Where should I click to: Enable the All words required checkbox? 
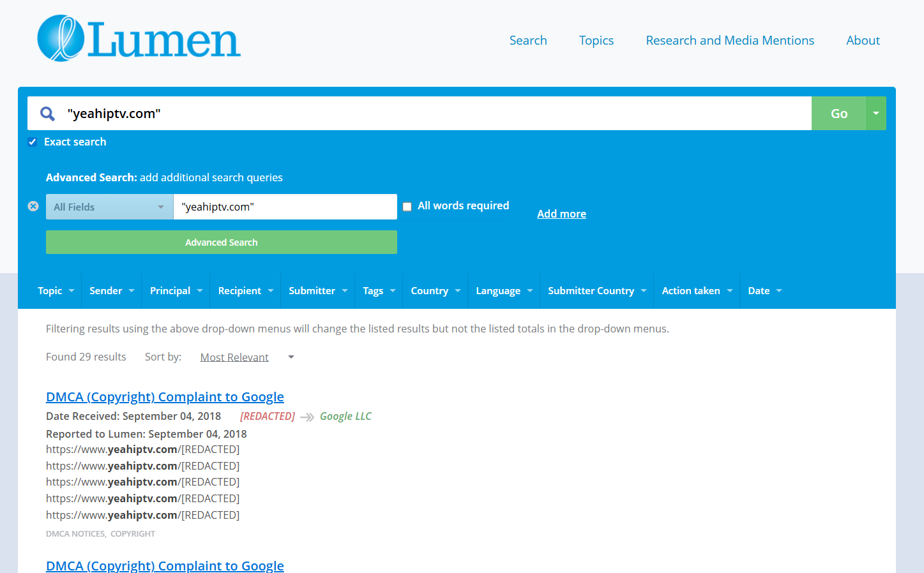point(407,206)
